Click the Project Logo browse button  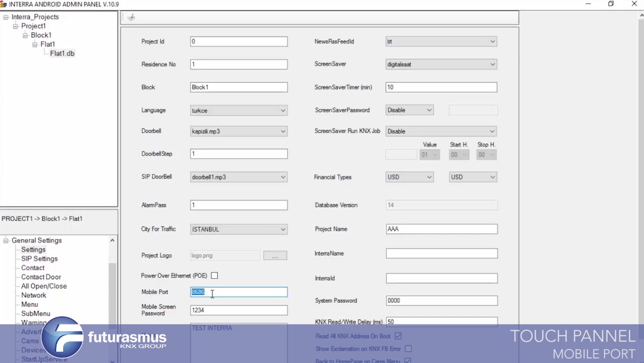click(275, 256)
